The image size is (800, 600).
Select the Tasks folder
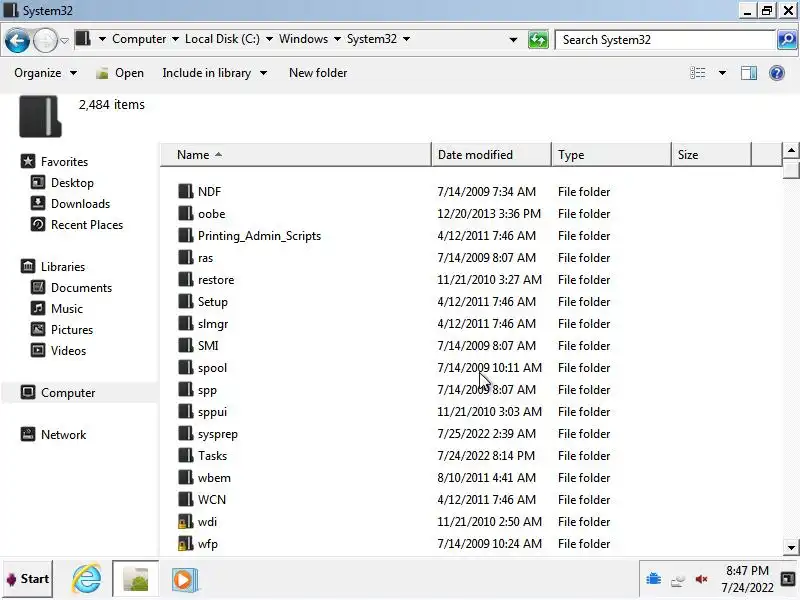[x=212, y=456]
